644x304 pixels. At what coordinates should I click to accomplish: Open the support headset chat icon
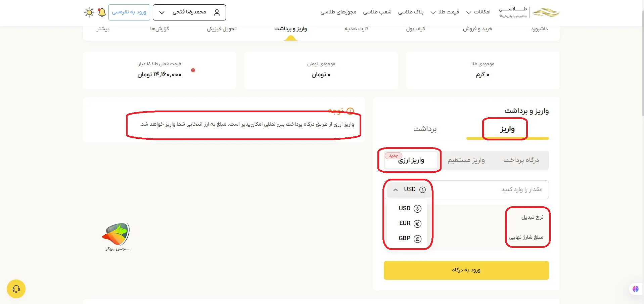(x=16, y=289)
